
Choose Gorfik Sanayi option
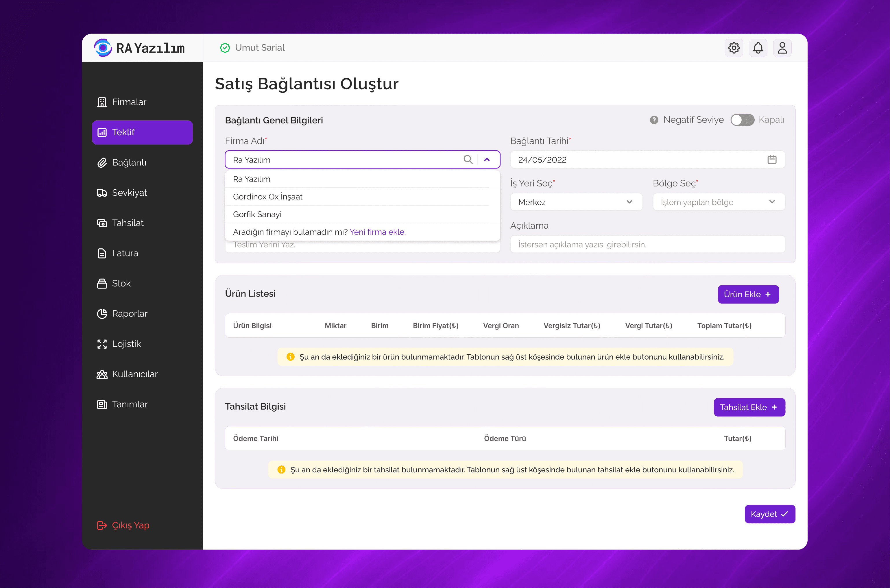pos(257,215)
